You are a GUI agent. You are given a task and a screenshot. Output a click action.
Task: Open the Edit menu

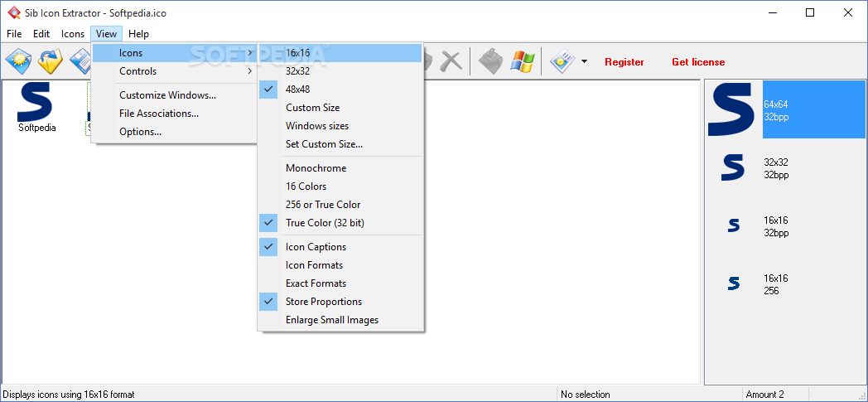pos(41,34)
